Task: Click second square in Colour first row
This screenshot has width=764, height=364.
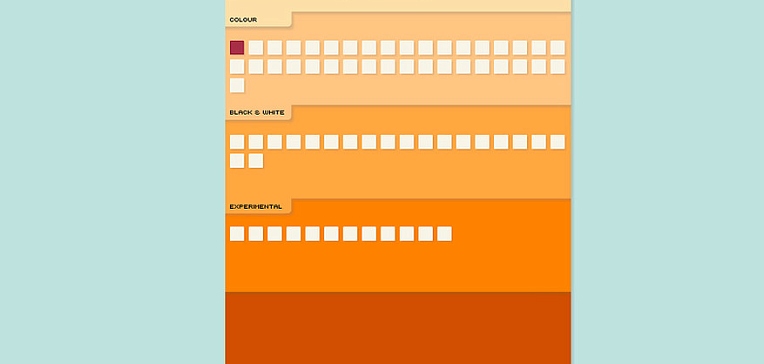Action: click(256, 48)
